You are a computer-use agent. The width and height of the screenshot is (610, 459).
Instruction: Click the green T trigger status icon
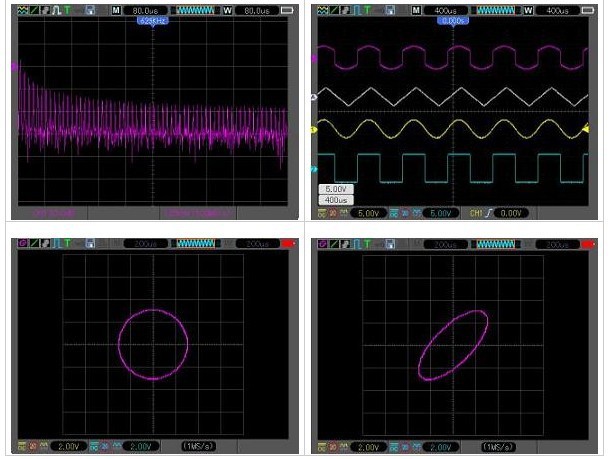pos(366,9)
